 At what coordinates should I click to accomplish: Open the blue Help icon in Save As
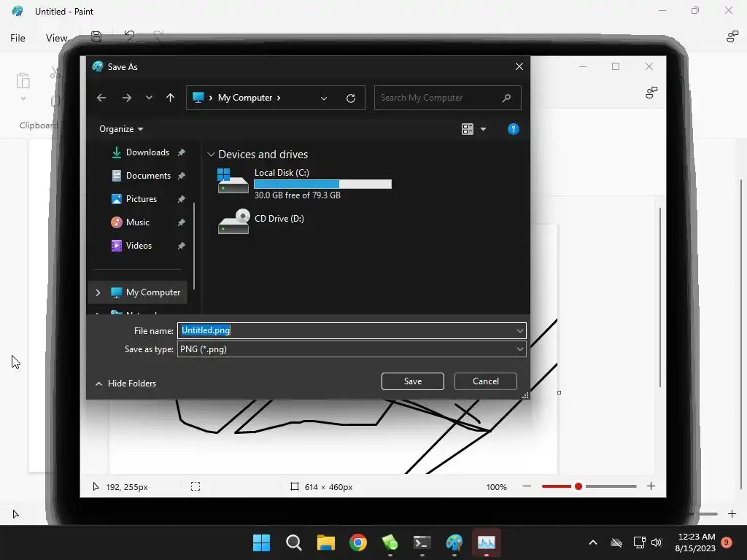click(513, 129)
